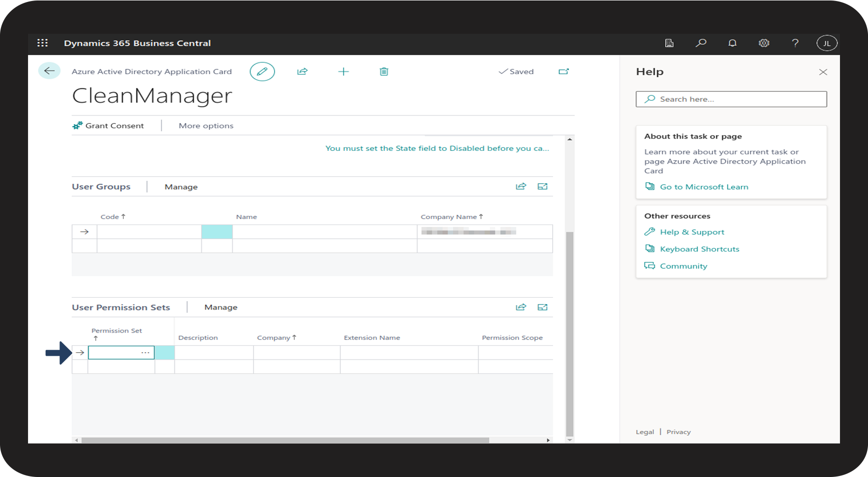
Task: Open the Legal link
Action: tap(645, 432)
